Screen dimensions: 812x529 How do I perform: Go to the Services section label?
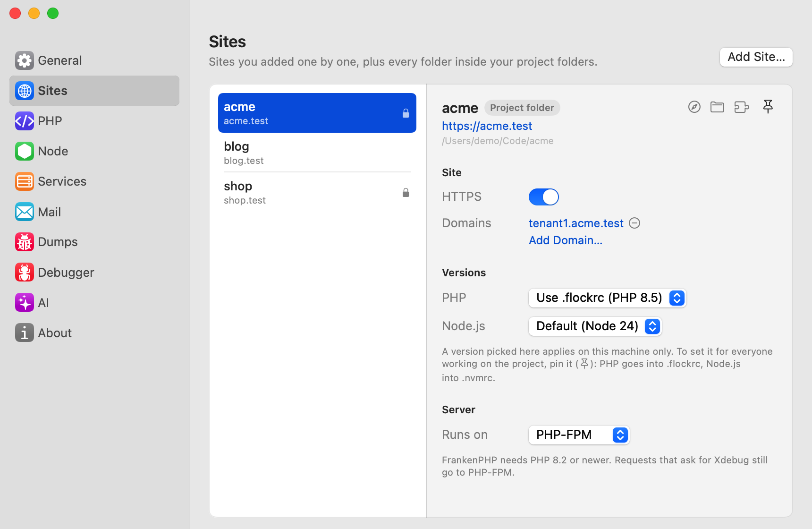(62, 181)
